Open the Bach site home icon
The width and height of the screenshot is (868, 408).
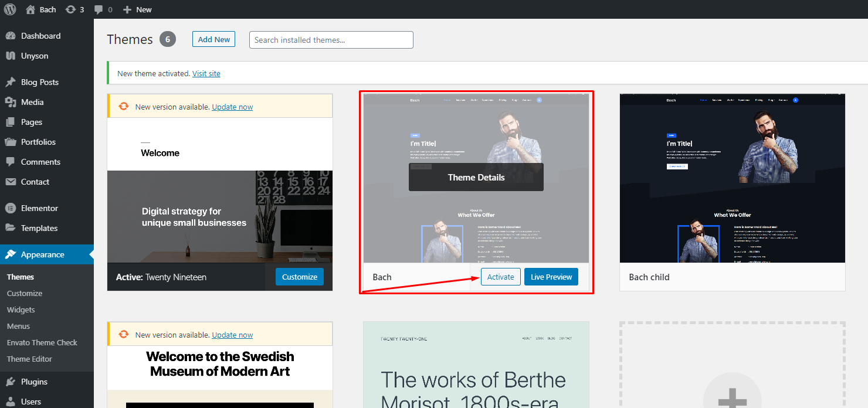[x=30, y=9]
